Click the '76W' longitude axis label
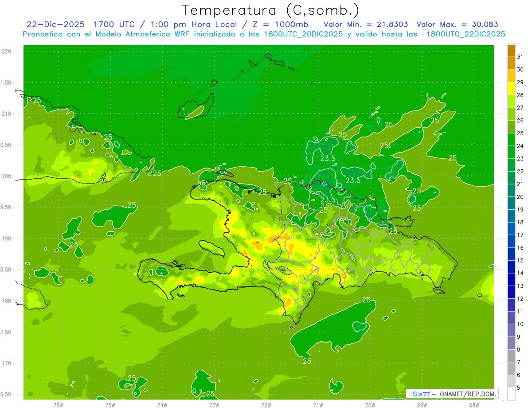 [x=58, y=405]
